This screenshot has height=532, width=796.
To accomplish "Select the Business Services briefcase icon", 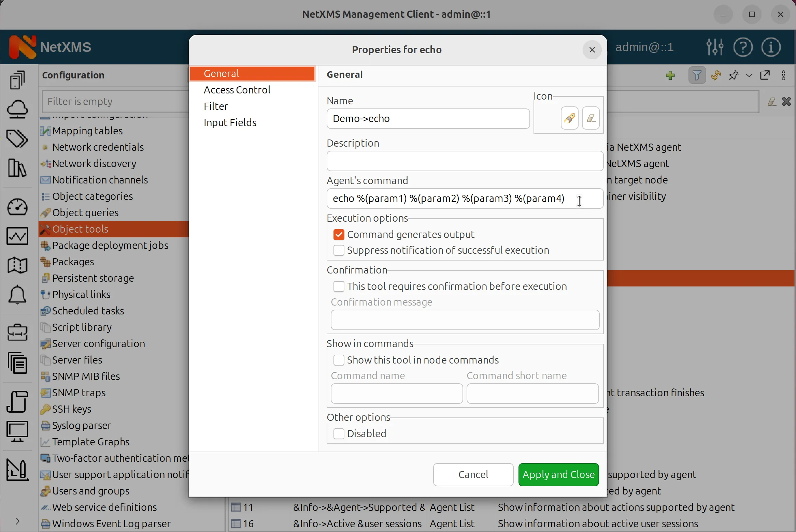I will (x=17, y=332).
